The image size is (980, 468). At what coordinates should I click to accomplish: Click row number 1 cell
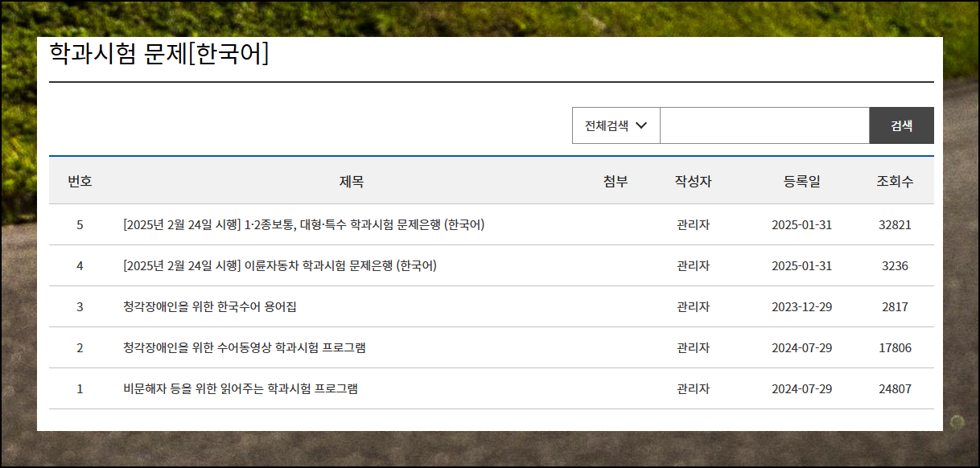point(80,388)
